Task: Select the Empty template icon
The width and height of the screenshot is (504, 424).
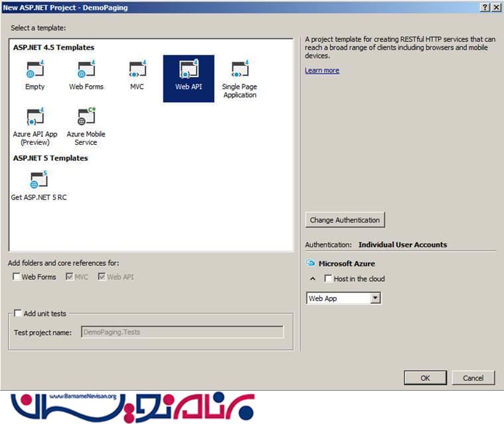Action: click(x=35, y=69)
